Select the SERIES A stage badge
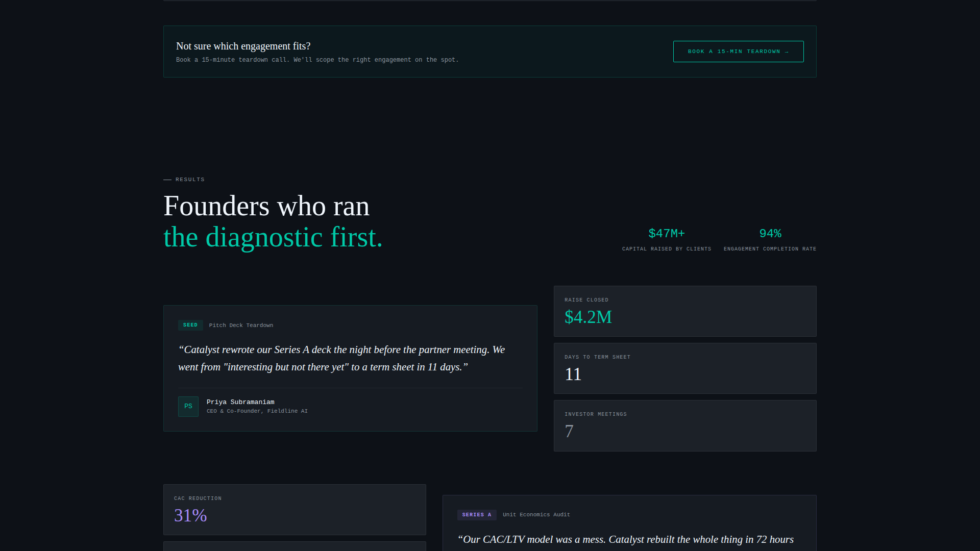Image resolution: width=980 pixels, height=551 pixels. coord(477,515)
